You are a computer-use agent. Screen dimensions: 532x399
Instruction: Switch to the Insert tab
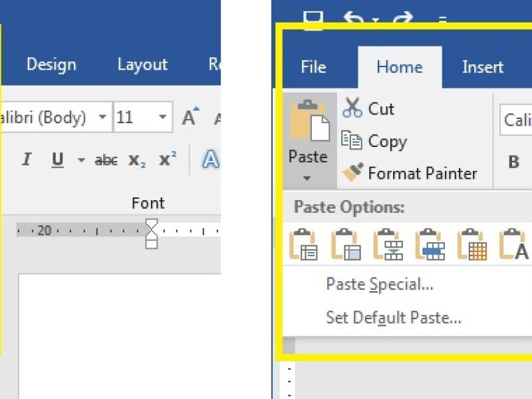482,67
